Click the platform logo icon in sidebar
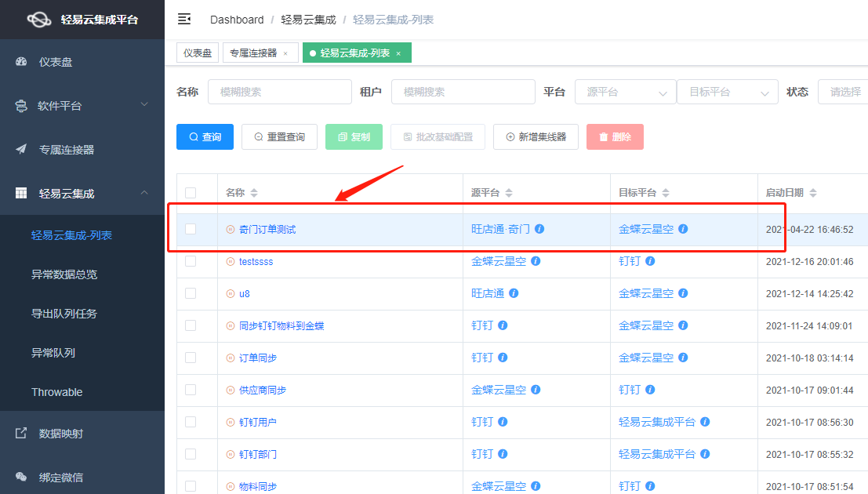 tap(38, 20)
